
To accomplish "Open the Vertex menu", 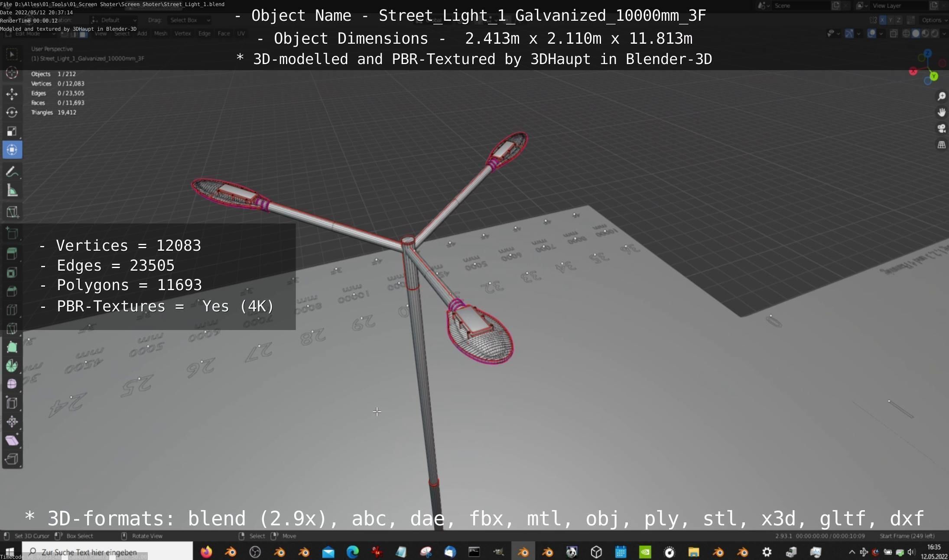I will tap(182, 34).
